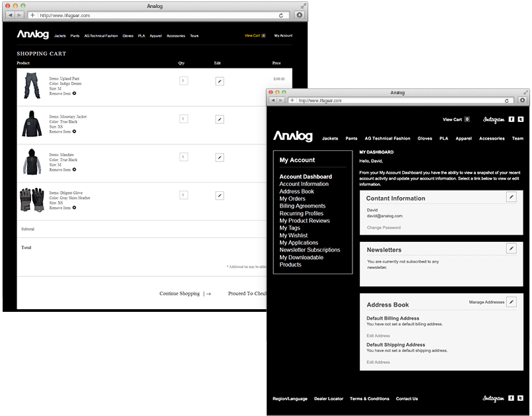Click Continue Shopping in the cart
This screenshot has width=532, height=416.
point(180,294)
